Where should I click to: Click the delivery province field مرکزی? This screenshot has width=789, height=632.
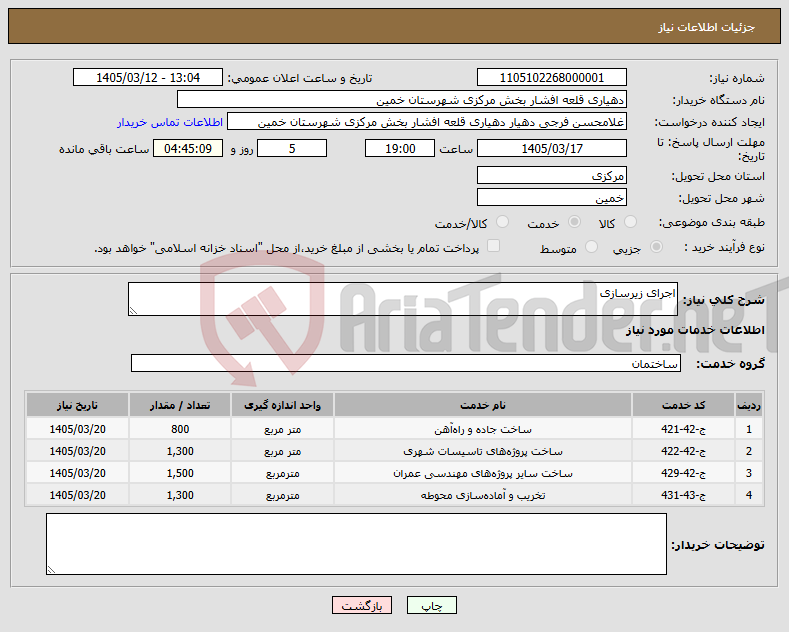click(551, 176)
